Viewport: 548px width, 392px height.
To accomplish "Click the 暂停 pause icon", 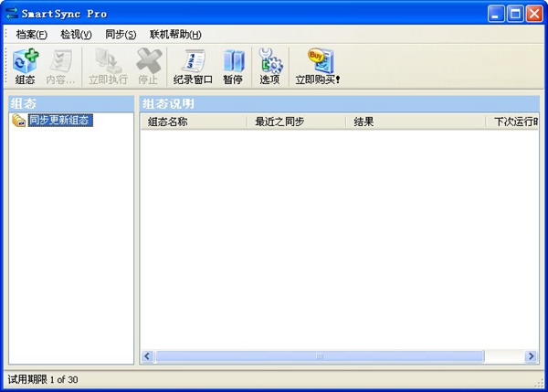I will 233,61.
